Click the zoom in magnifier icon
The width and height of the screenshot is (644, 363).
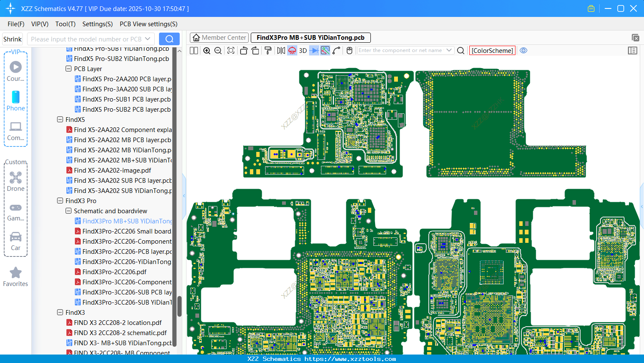point(207,51)
